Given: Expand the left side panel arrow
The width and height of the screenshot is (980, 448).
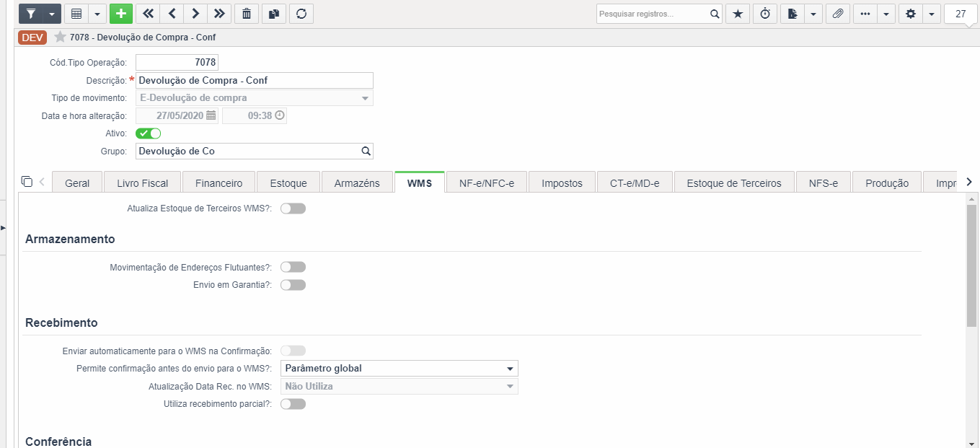Looking at the screenshot, I should [x=3, y=228].
